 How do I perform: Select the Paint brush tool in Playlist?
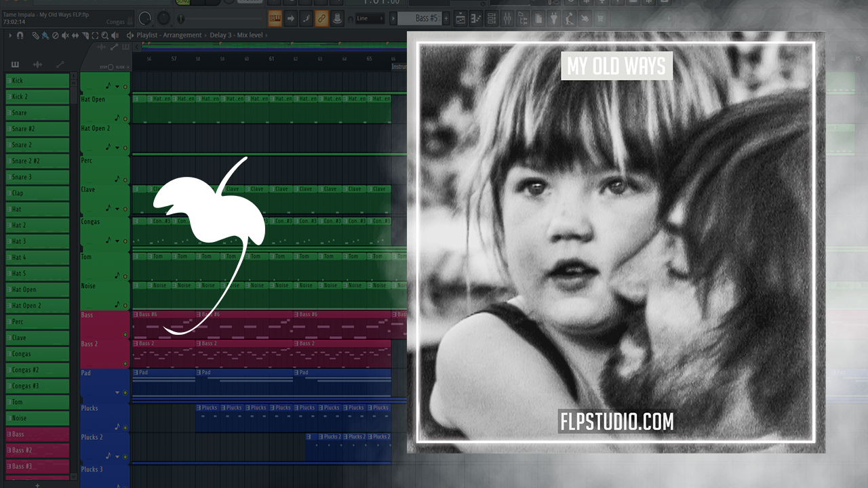tap(45, 35)
